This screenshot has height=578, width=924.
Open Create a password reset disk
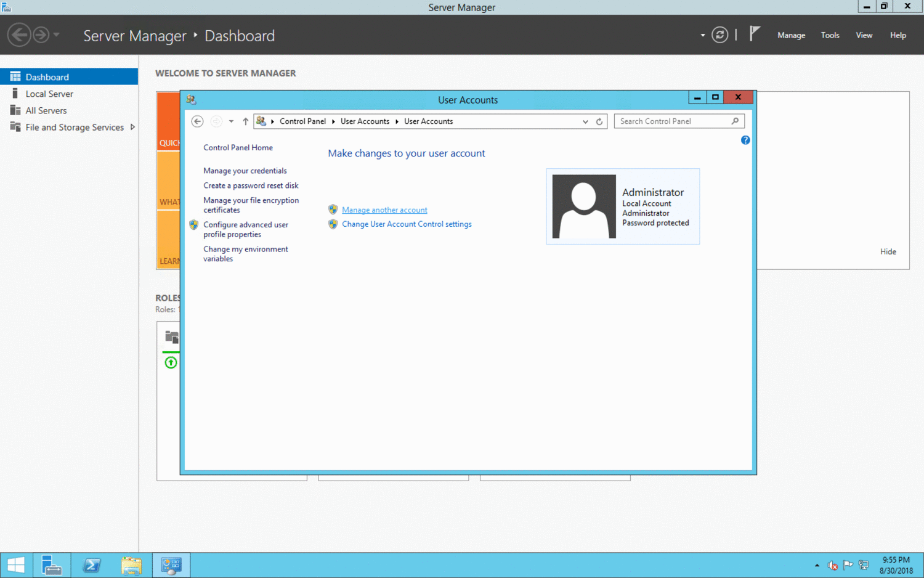251,185
